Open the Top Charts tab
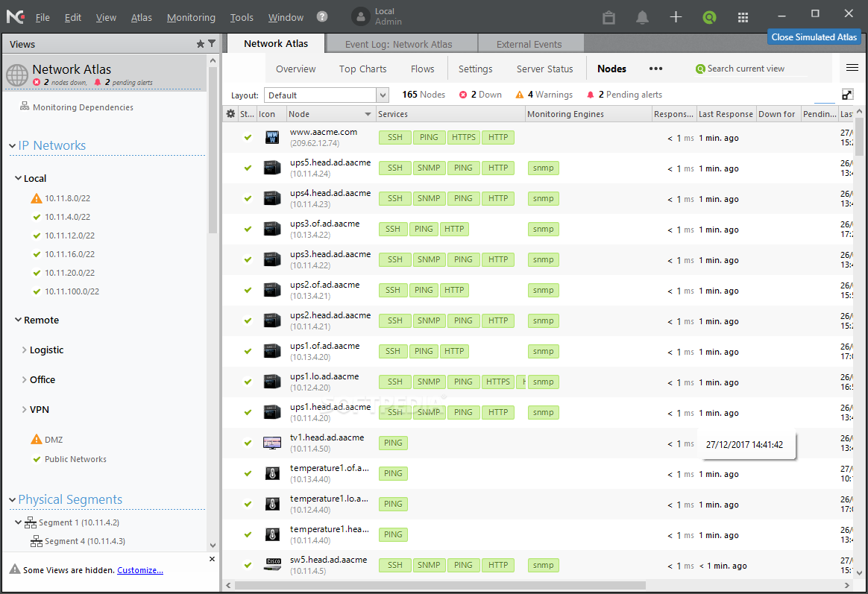Screen dimensions: 868x594 point(362,69)
